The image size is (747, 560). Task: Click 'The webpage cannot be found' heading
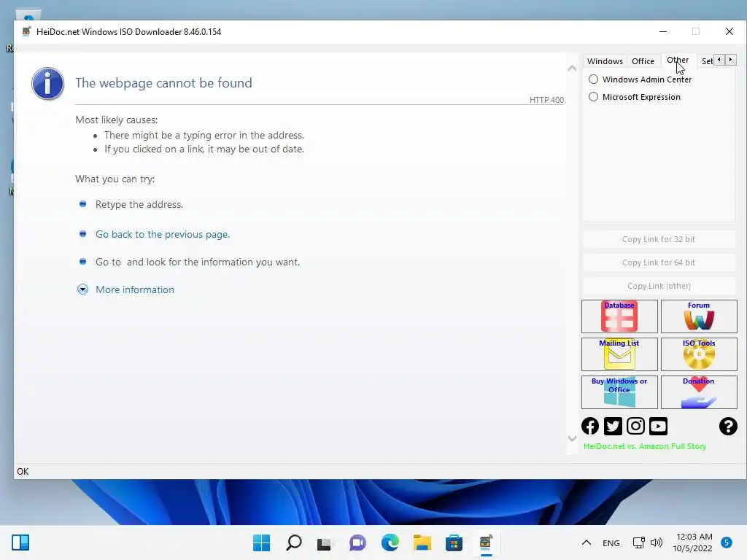163,83
